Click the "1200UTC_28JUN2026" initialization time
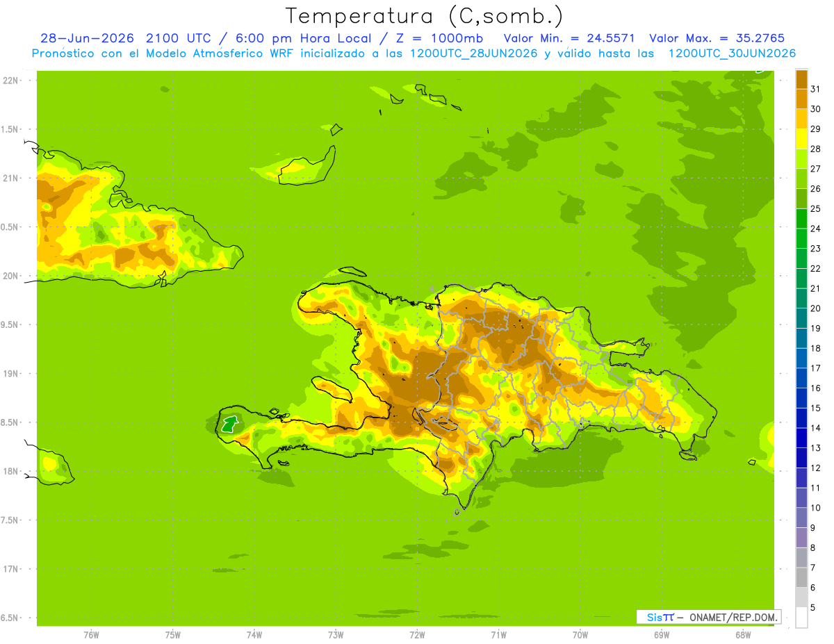 [x=475, y=53]
